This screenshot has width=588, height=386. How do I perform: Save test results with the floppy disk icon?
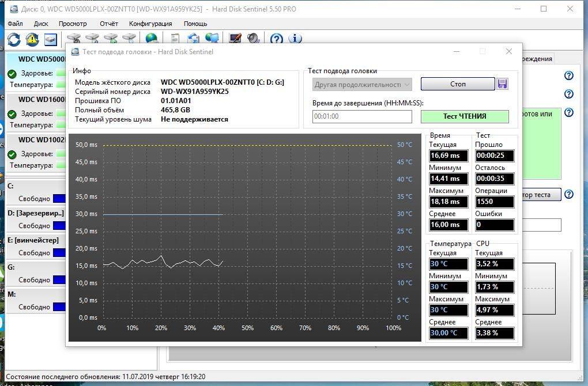coord(503,84)
